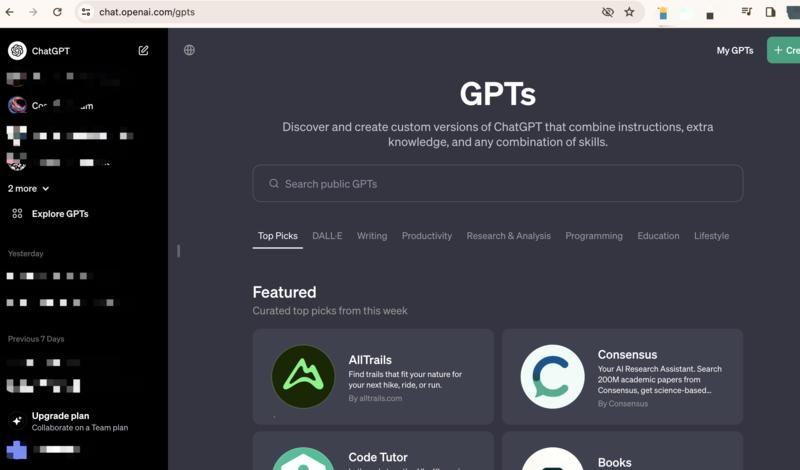Screen dimensions: 800x470
Task: Click the magnifier icon in search box
Action: point(274,183)
